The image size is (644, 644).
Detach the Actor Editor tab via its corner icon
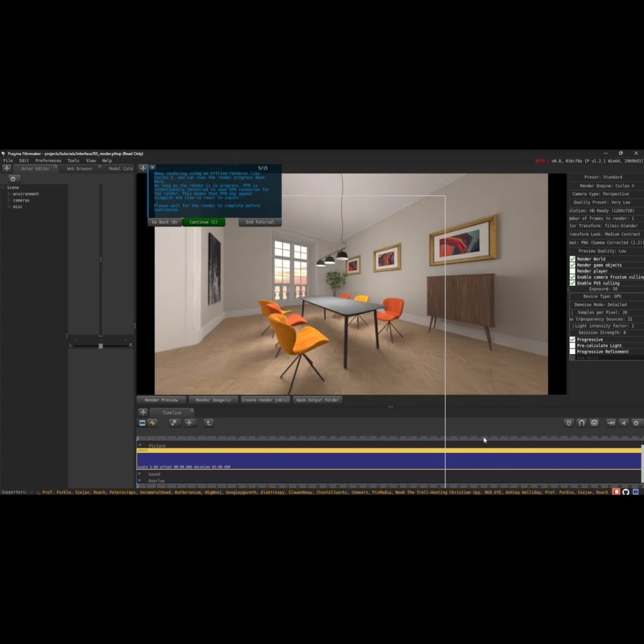coord(55,166)
